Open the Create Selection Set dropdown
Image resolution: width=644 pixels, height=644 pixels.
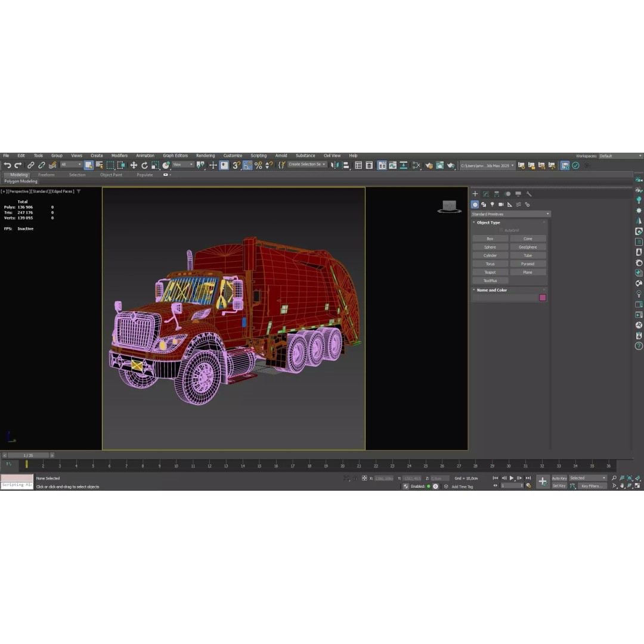click(x=307, y=165)
